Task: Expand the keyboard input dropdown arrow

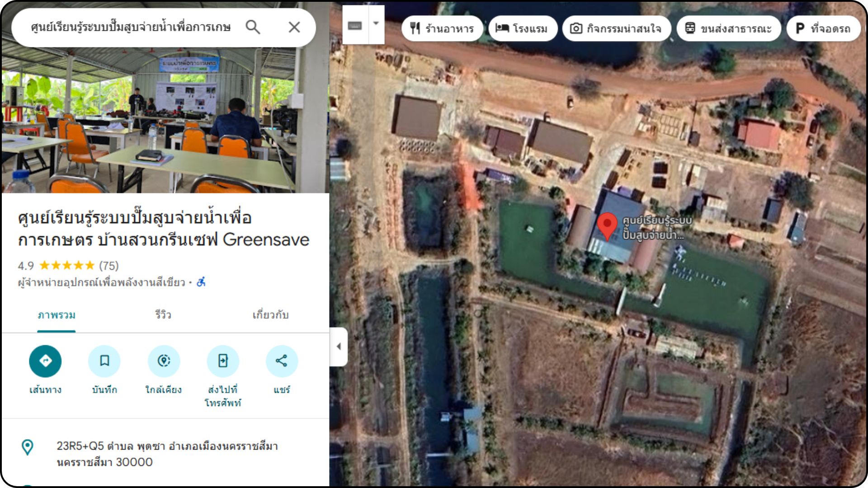Action: pyautogui.click(x=376, y=23)
